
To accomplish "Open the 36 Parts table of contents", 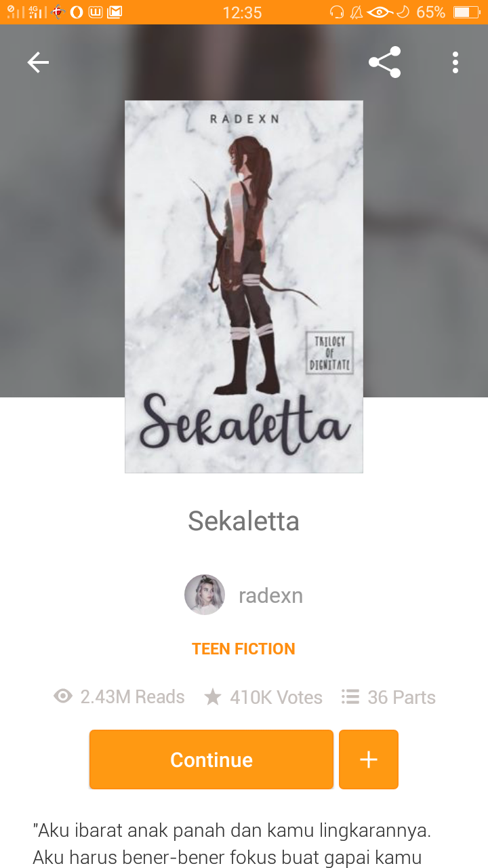I will [x=401, y=697].
